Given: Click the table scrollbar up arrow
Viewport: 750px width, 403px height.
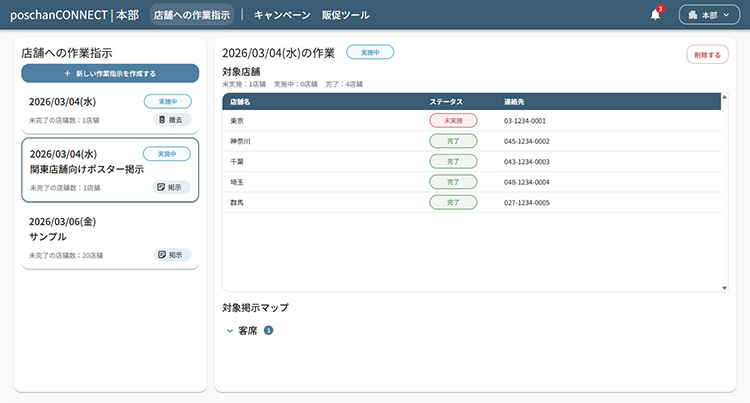Looking at the screenshot, I should coord(724,98).
